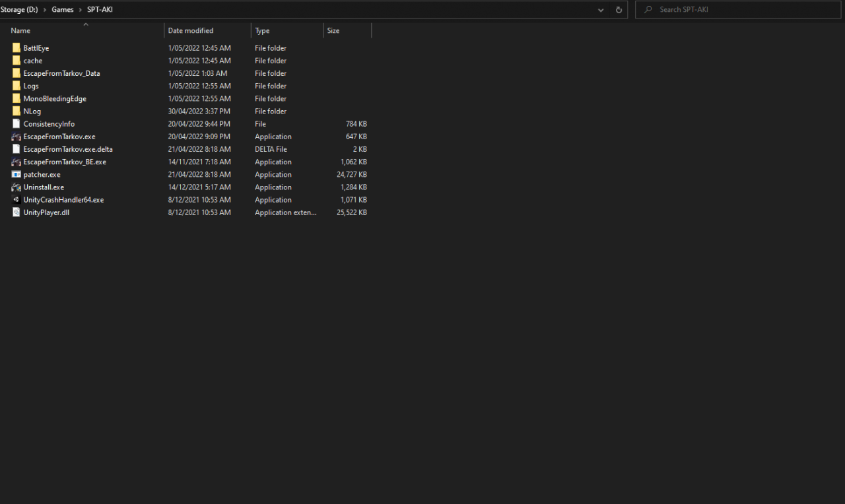Image resolution: width=845 pixels, height=504 pixels.
Task: Click the patcher.exe application icon
Action: click(17, 175)
